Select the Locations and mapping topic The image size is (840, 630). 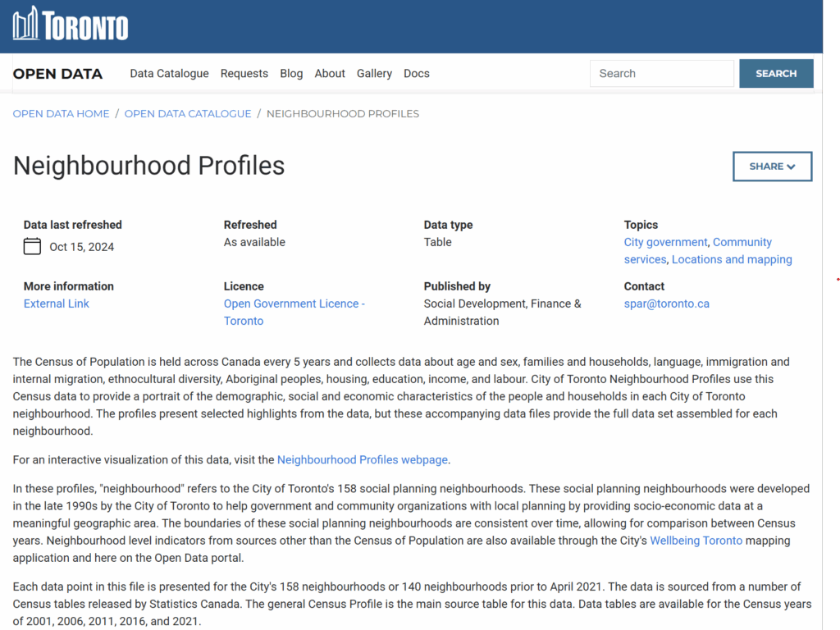(732, 259)
